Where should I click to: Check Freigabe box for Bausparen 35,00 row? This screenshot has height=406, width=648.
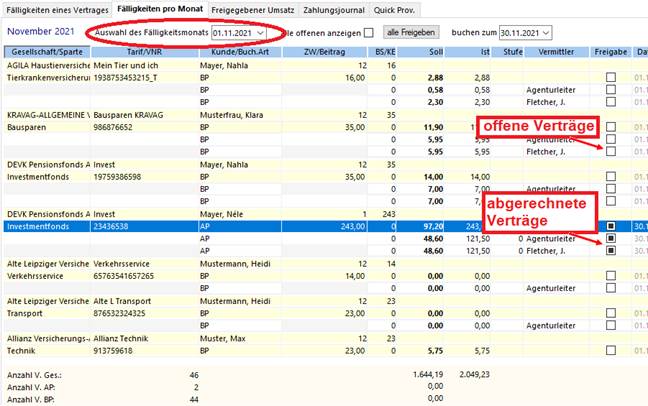pos(610,128)
